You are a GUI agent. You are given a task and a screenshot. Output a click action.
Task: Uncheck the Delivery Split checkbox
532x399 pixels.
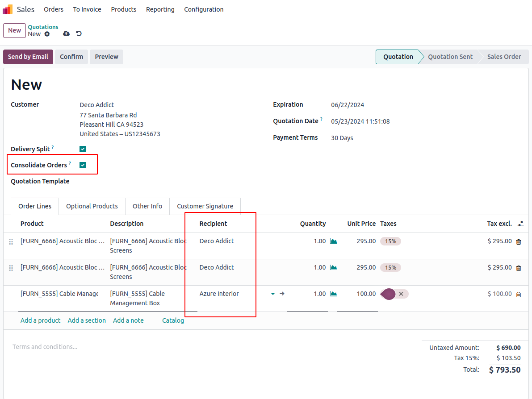[83, 149]
